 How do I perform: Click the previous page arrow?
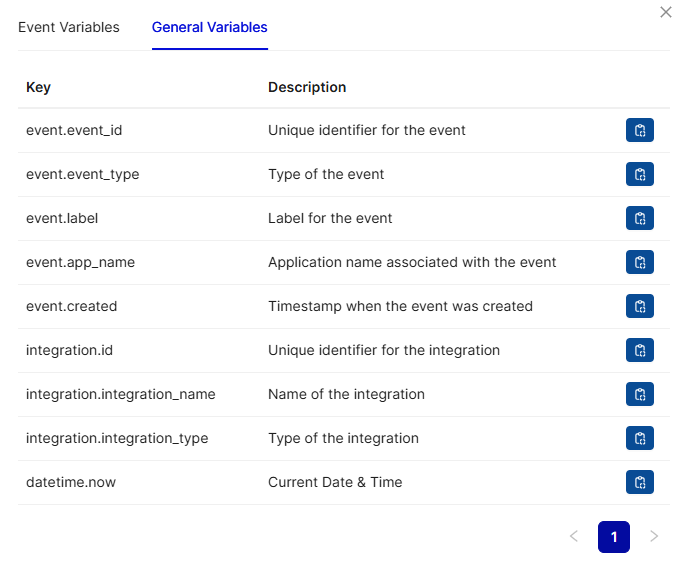pyautogui.click(x=573, y=537)
